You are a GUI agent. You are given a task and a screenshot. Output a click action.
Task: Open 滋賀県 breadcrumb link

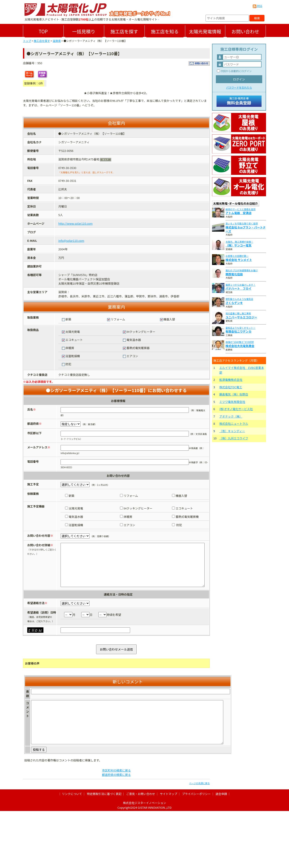coord(56,41)
